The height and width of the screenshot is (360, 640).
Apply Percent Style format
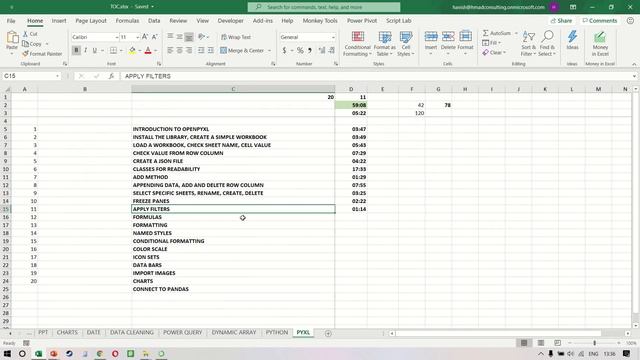[x=300, y=51]
